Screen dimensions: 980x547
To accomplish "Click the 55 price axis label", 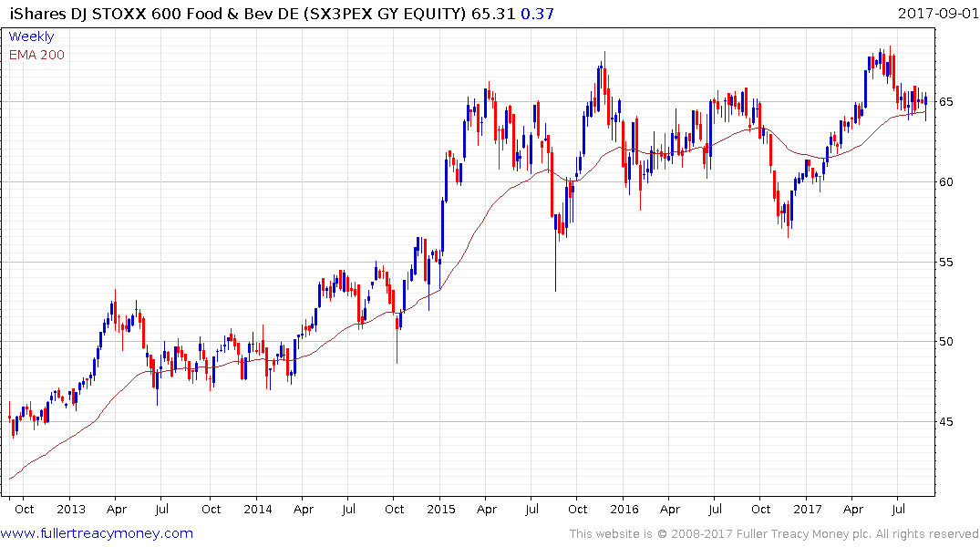I will pyautogui.click(x=945, y=262).
